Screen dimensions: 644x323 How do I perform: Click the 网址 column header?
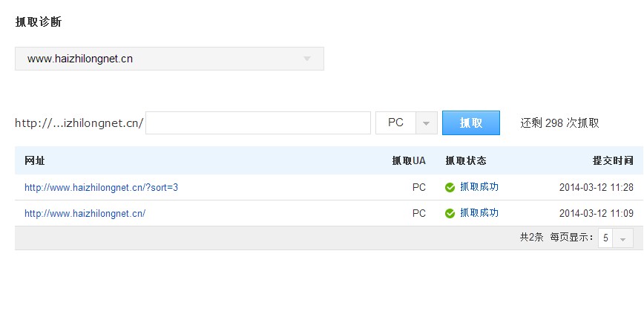click(x=34, y=160)
